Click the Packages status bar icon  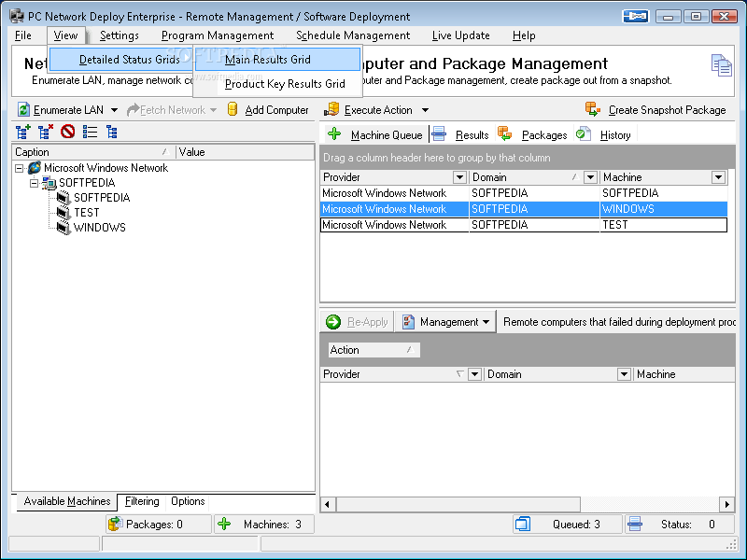[115, 524]
